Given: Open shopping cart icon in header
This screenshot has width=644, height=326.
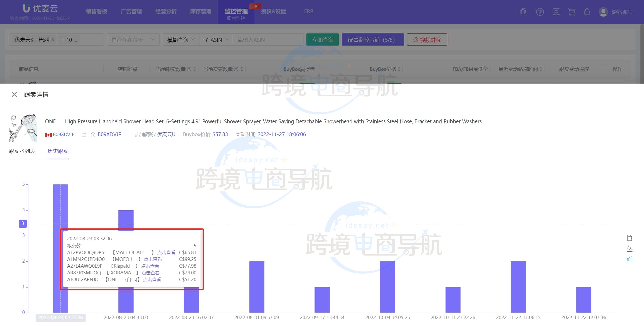Looking at the screenshot, I should click(x=572, y=12).
